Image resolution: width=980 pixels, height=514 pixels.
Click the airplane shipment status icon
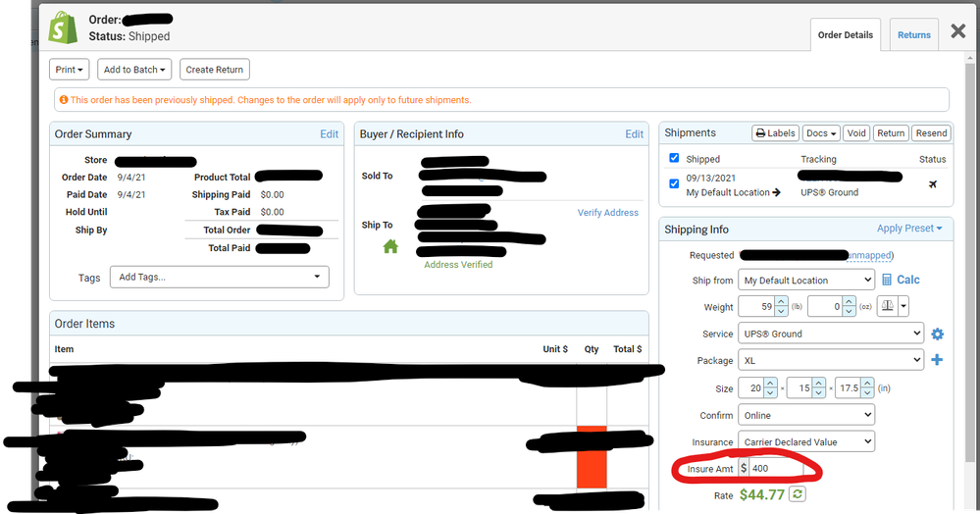click(932, 184)
